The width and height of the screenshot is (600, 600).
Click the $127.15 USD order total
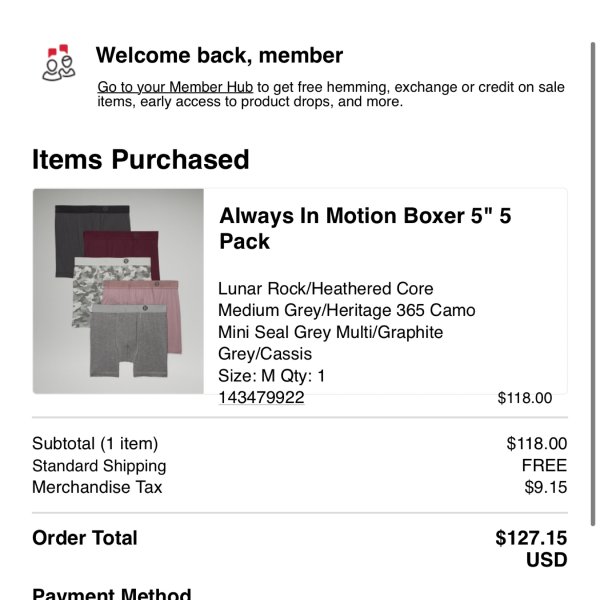[x=531, y=549]
